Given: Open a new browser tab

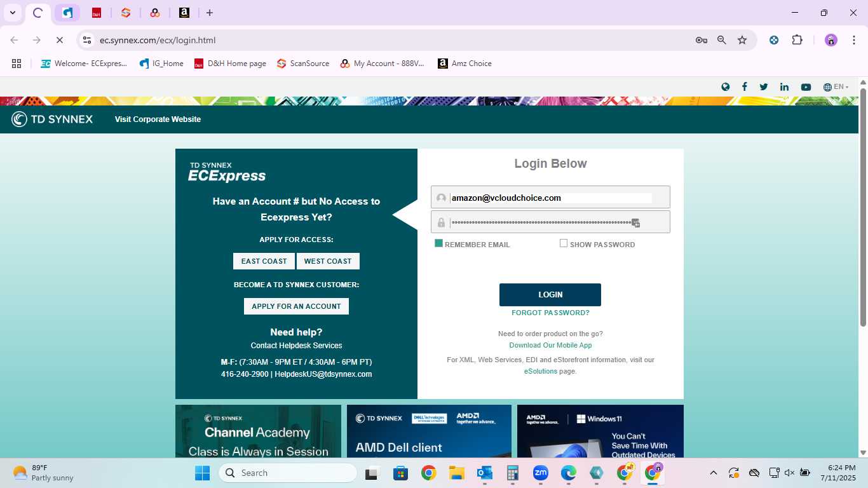Looking at the screenshot, I should pos(210,13).
